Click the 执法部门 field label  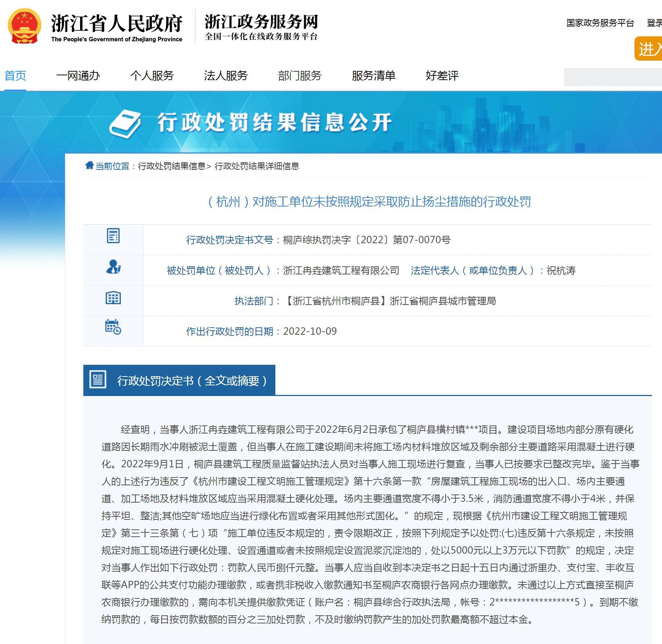254,301
